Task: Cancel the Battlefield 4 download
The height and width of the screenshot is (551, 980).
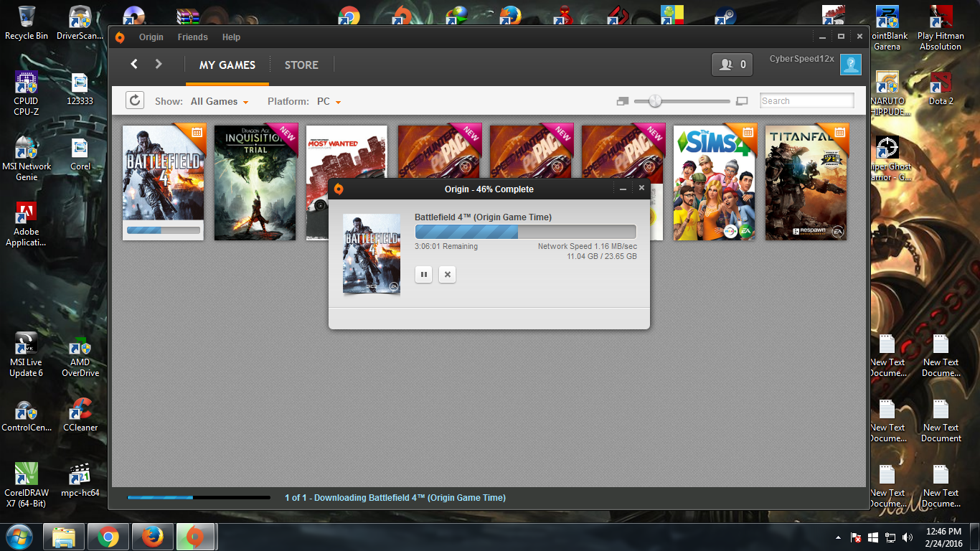Action: click(x=447, y=274)
